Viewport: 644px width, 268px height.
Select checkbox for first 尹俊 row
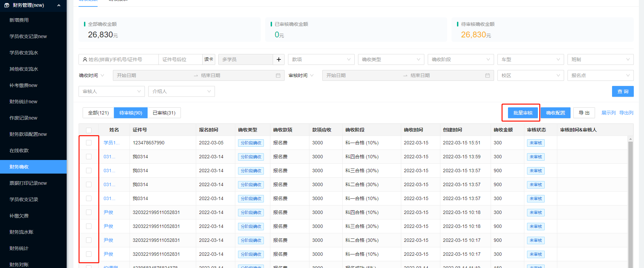(89, 212)
